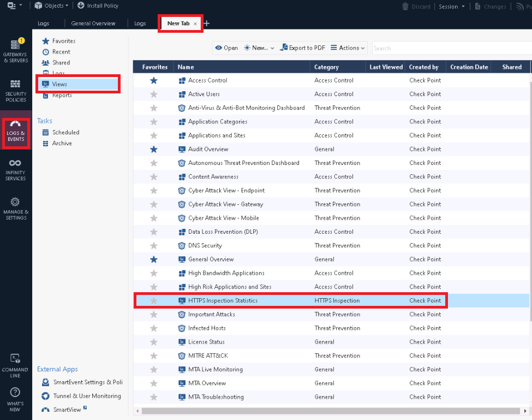The width and height of the screenshot is (532, 420).
Task: Open Gateways & Servers in the sidebar
Action: 16,51
